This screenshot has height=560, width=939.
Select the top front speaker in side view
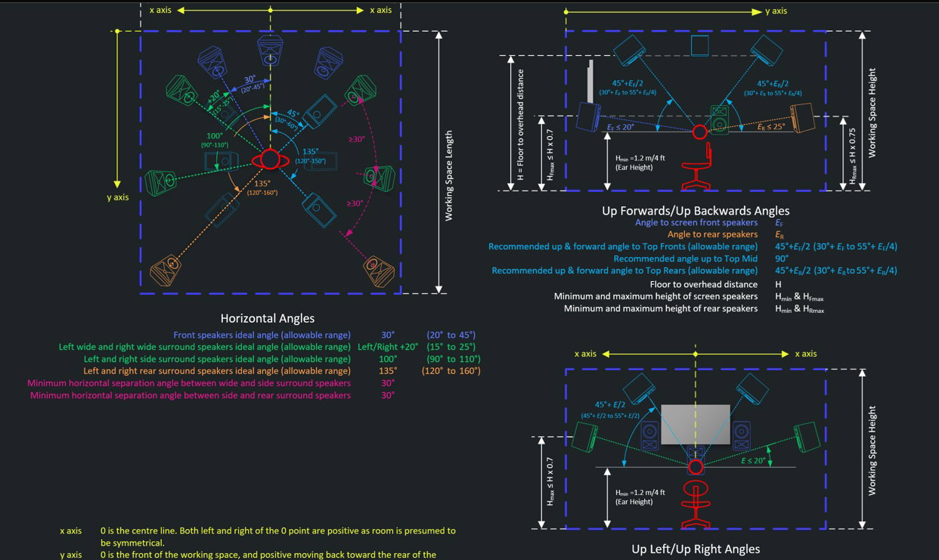[x=629, y=50]
